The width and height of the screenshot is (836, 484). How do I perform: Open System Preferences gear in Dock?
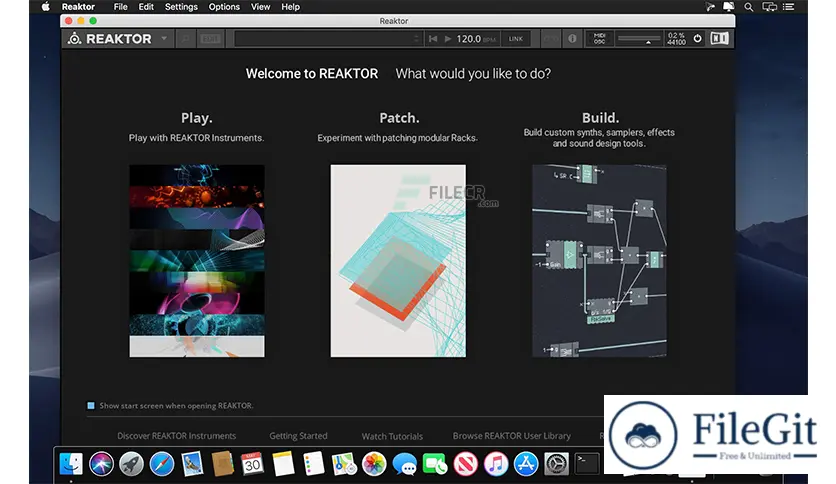click(557, 464)
